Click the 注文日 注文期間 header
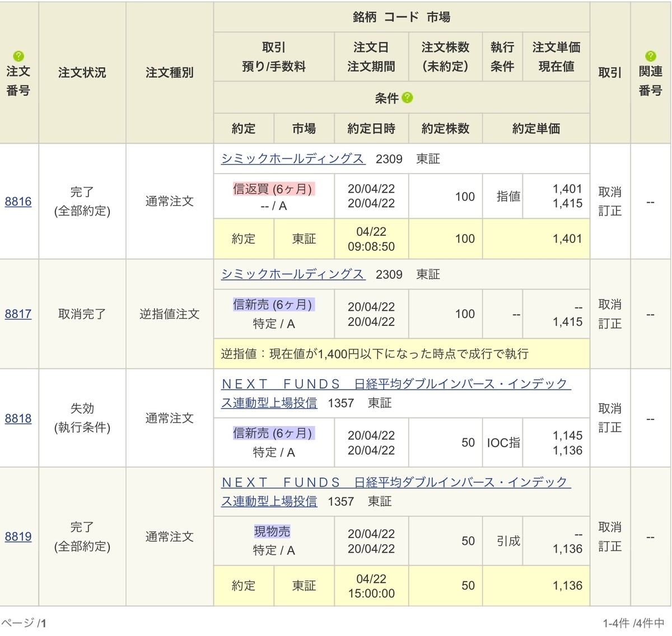 pos(371,57)
